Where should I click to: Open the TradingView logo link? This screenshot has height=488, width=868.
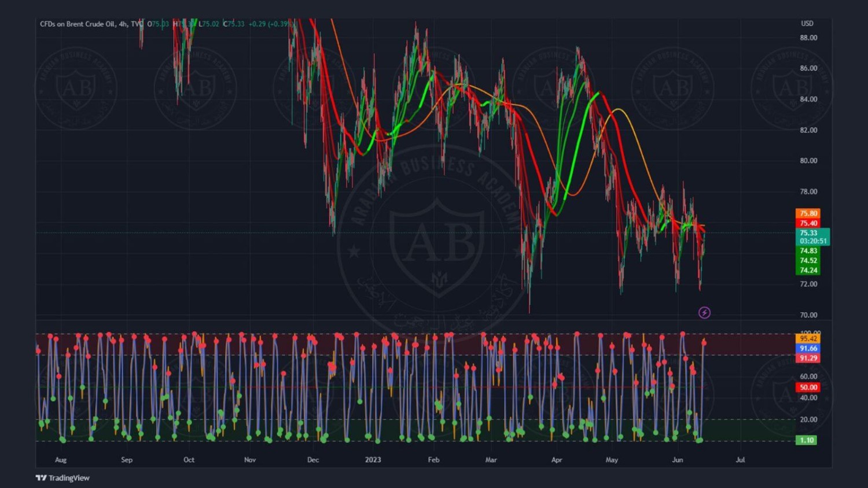click(x=62, y=478)
